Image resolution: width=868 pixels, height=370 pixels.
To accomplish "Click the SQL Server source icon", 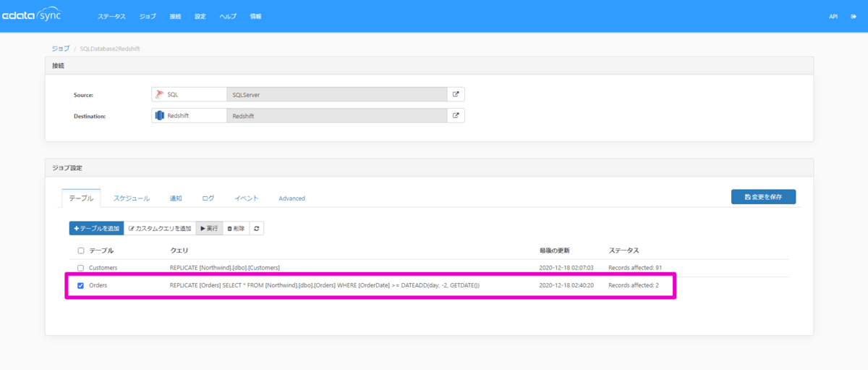I will (x=159, y=94).
